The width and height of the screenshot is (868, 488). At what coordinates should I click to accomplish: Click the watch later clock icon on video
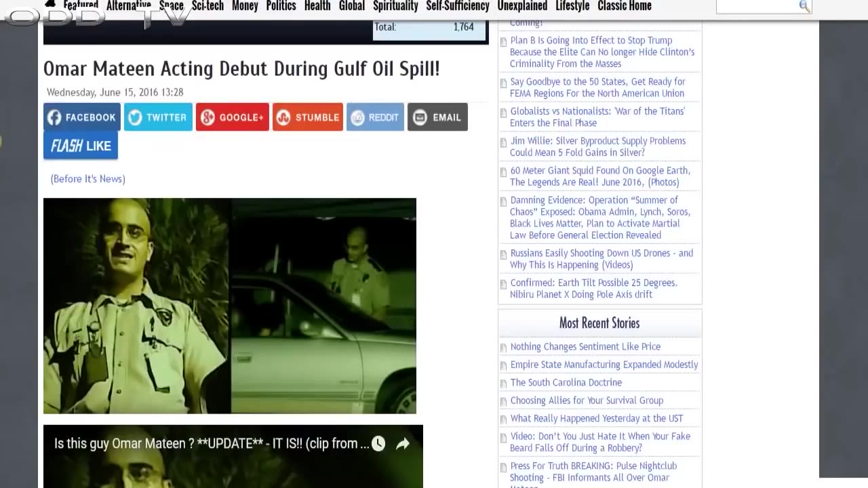(378, 443)
